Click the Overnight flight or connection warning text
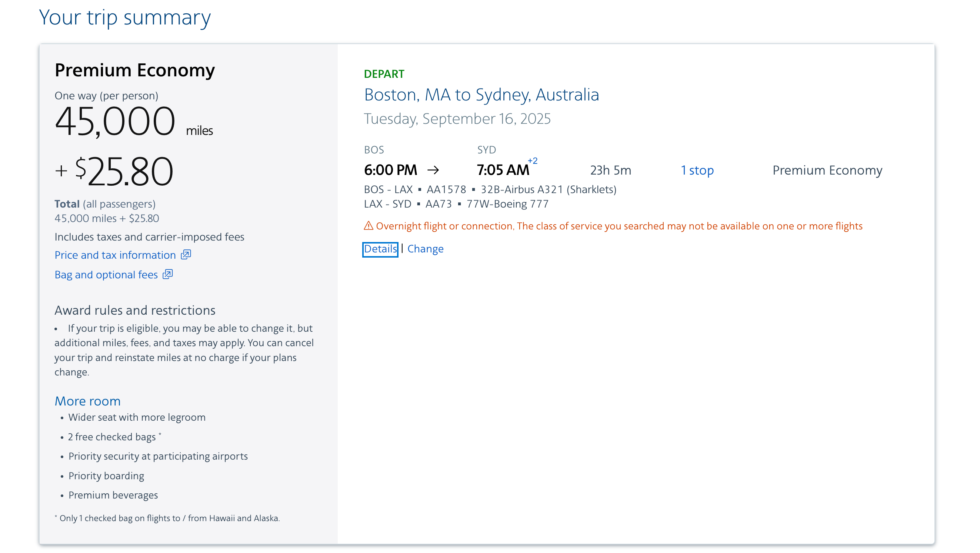 (x=619, y=226)
